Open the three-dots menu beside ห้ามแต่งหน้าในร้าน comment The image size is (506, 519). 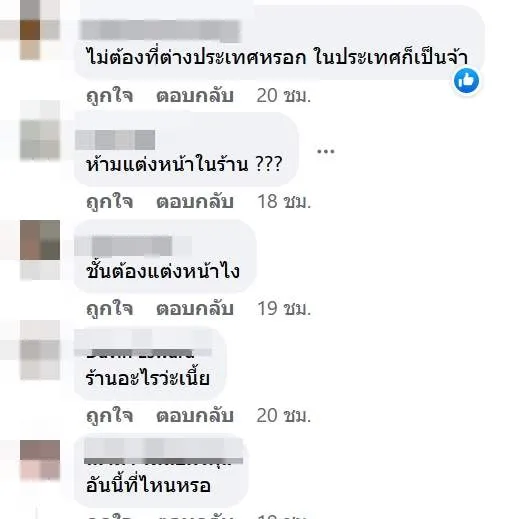point(325,152)
